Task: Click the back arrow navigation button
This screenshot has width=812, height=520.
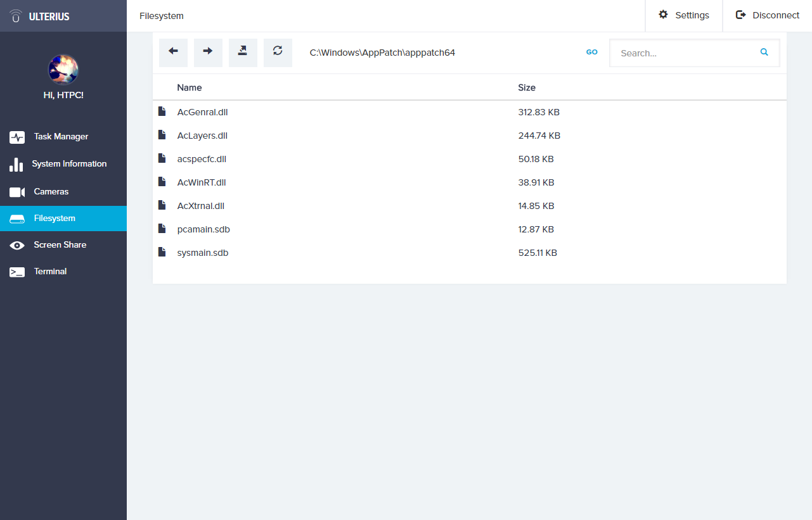Action: pyautogui.click(x=173, y=53)
